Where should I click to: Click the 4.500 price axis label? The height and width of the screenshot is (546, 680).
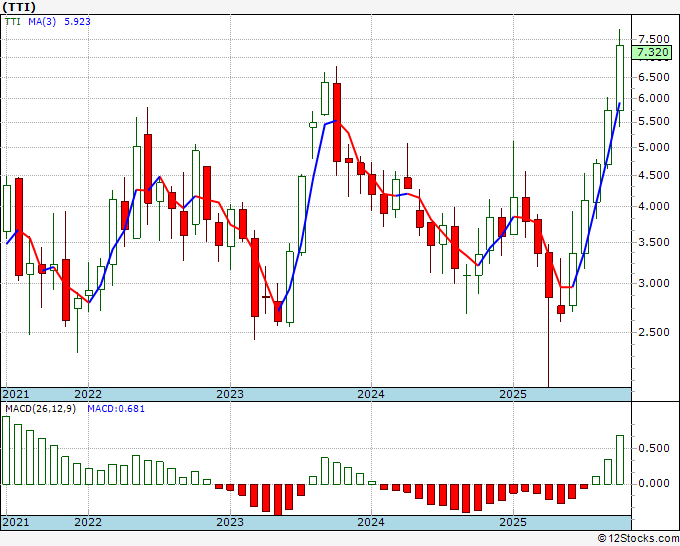click(654, 176)
